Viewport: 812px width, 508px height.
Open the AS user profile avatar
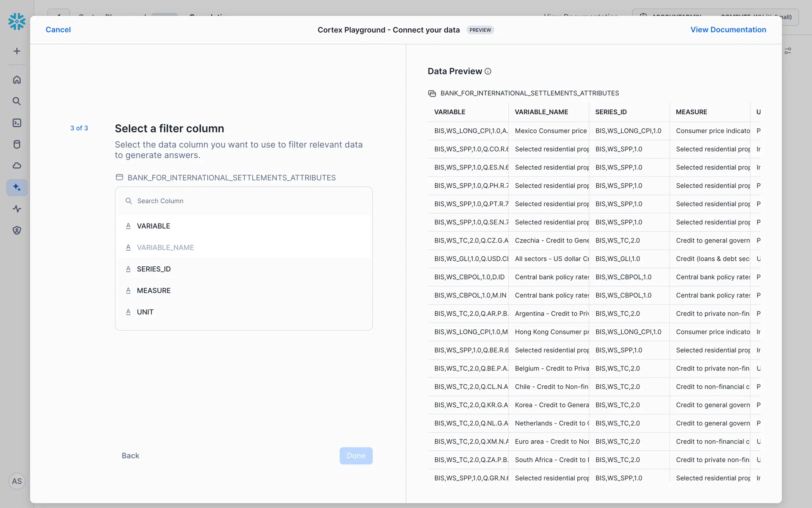pyautogui.click(x=17, y=481)
